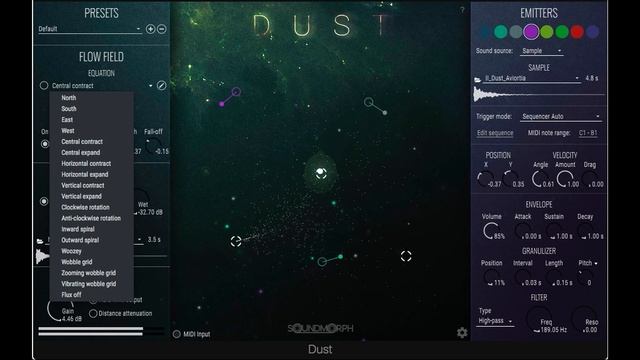Choose South from equation list
The image size is (640, 360).
click(69, 109)
